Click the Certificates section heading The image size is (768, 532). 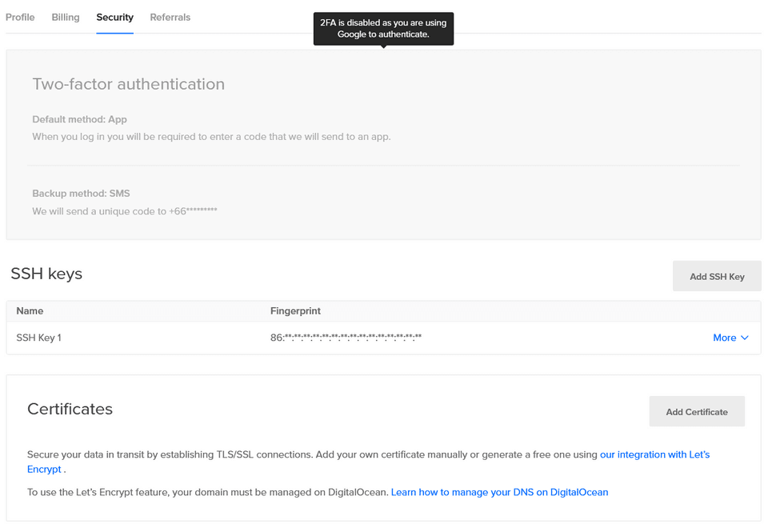[x=70, y=409]
